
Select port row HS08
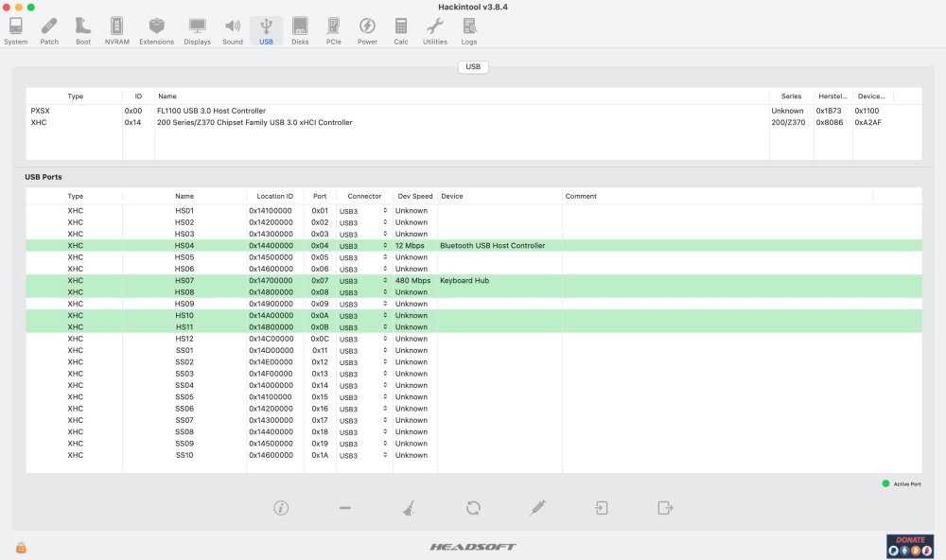point(474,292)
